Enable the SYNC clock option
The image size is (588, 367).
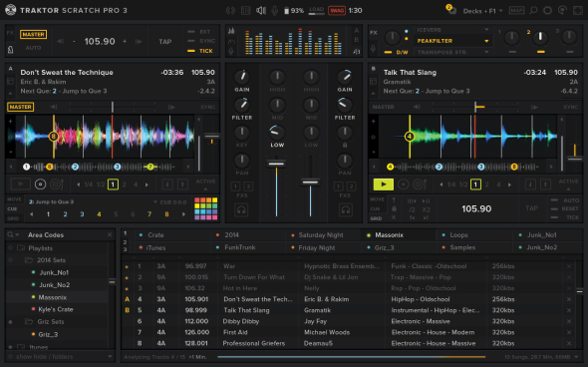(x=201, y=41)
